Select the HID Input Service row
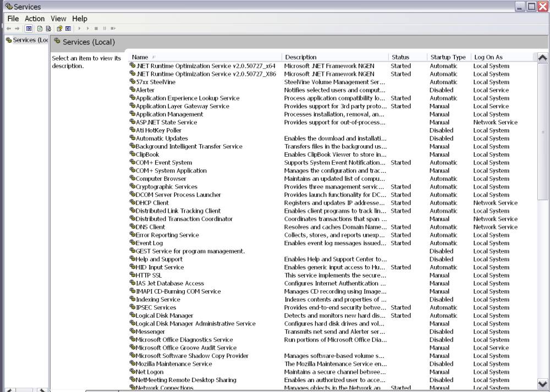550x392 pixels. pyautogui.click(x=333, y=267)
